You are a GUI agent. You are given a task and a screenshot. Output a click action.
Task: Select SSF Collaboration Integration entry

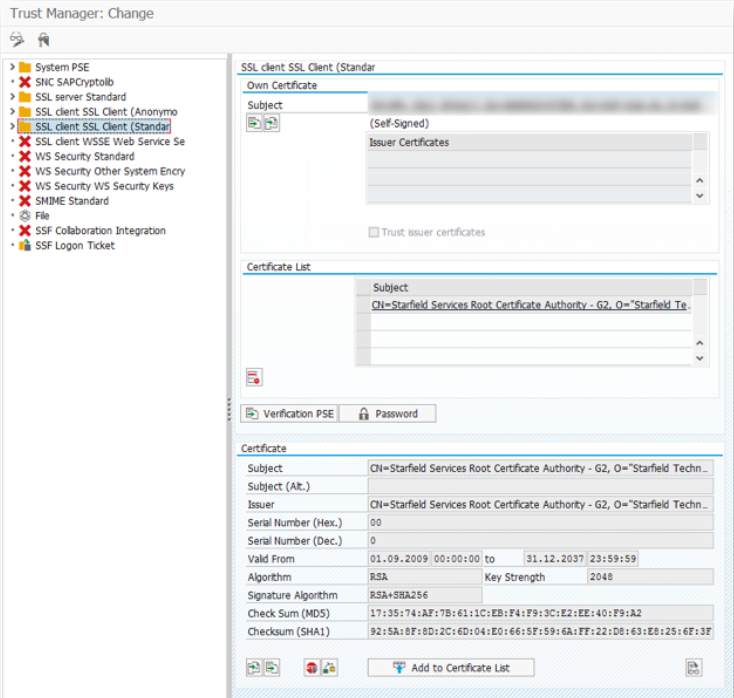pos(101,230)
